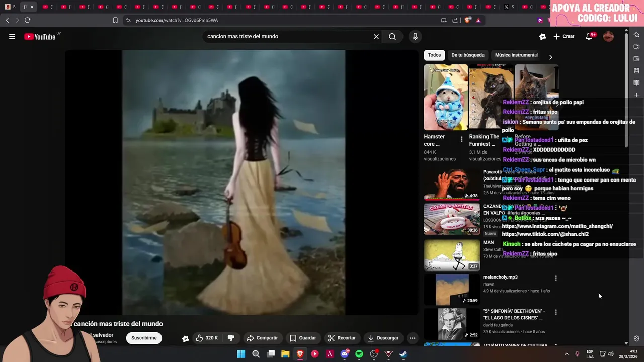Click Guardar save button

pos(303,338)
